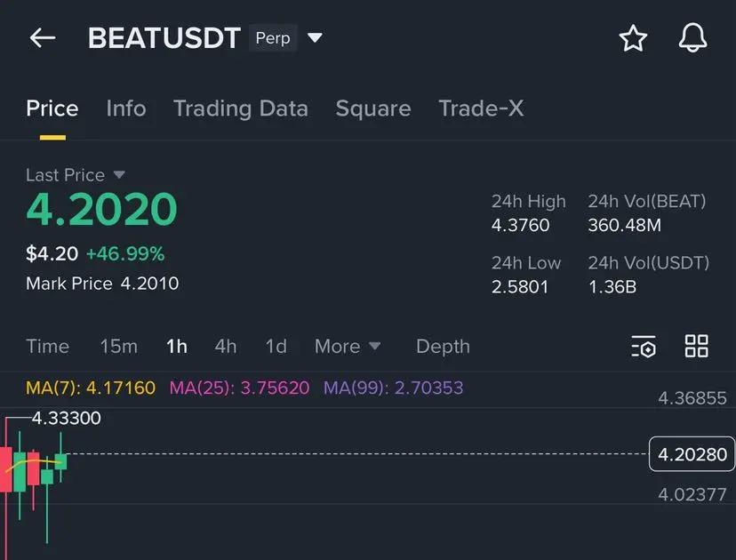Tap the back arrow icon
736x560 pixels.
pyautogui.click(x=43, y=37)
